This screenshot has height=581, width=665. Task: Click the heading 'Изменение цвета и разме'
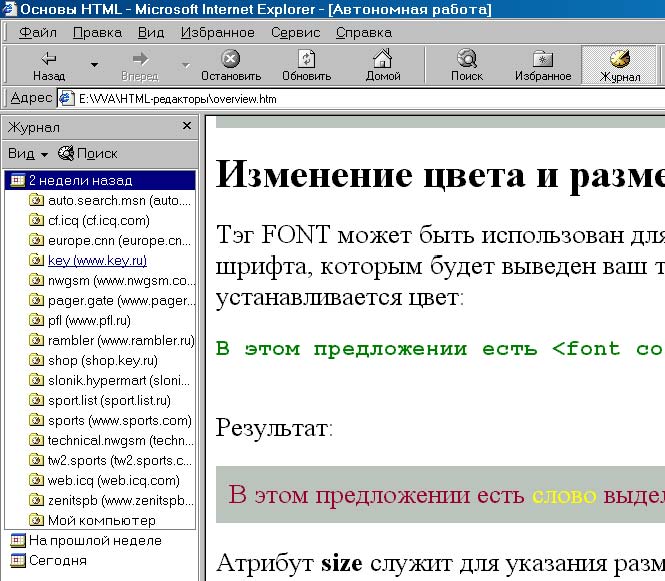click(x=440, y=176)
